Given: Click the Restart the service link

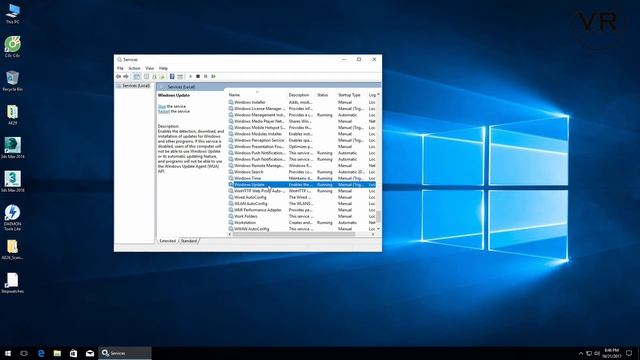Looking at the screenshot, I should [164, 111].
